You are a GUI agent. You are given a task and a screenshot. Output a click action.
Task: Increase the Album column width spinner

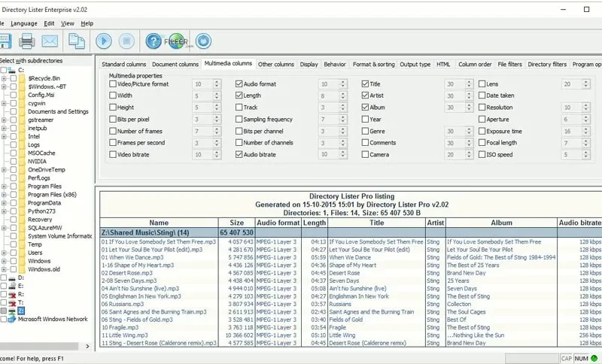pos(469,105)
